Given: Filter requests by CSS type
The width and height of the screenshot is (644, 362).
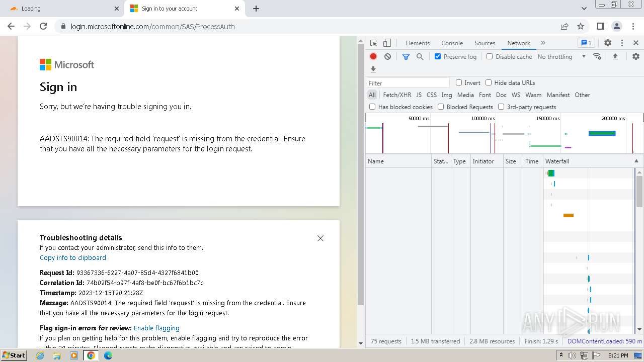Looking at the screenshot, I should tap(432, 95).
